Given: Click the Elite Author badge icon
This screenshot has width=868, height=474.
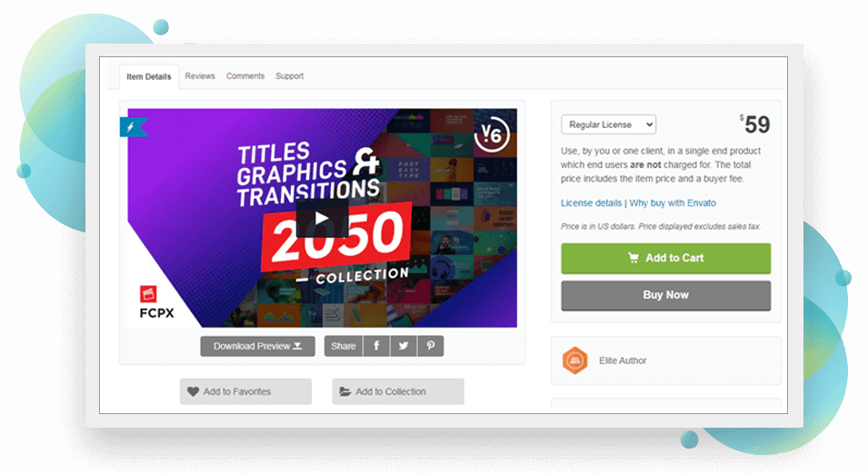Looking at the screenshot, I should click(574, 360).
